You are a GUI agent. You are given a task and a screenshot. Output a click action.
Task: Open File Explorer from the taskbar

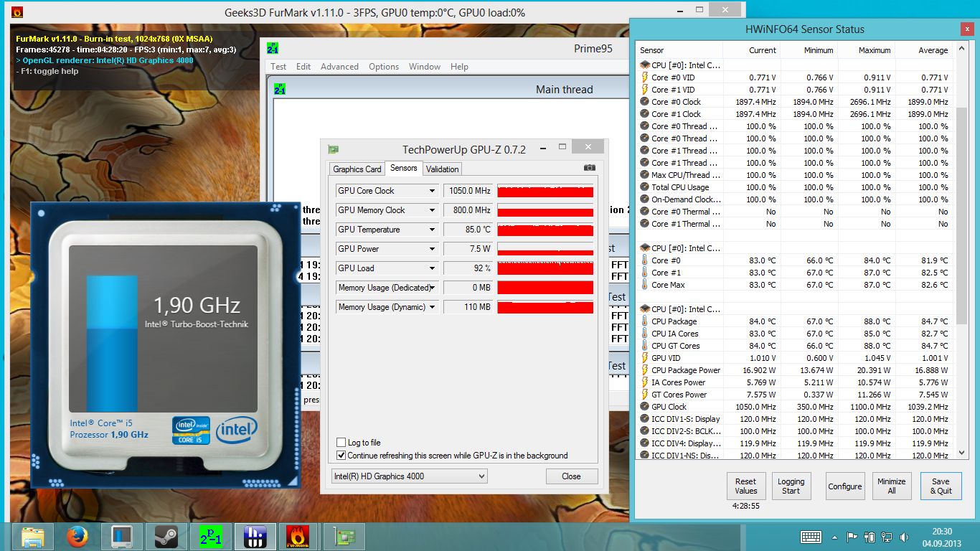click(x=33, y=537)
